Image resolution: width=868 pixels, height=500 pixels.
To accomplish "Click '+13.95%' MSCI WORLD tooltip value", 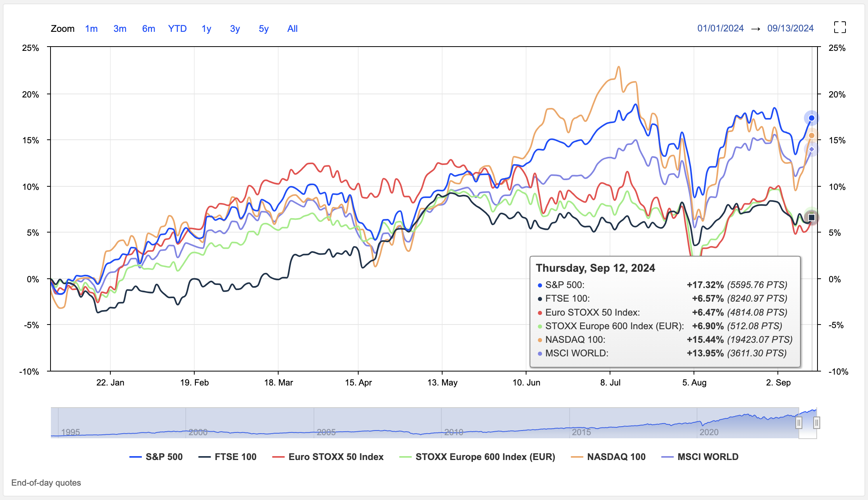I will 705,353.
